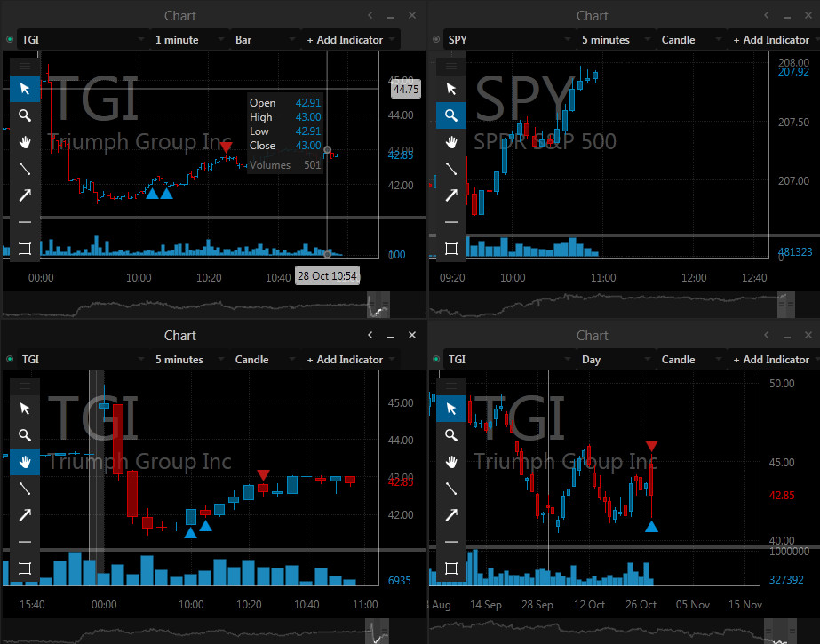Open Day timeframe dropdown in TGI chart
Image resolution: width=820 pixels, height=644 pixels.
click(616, 360)
